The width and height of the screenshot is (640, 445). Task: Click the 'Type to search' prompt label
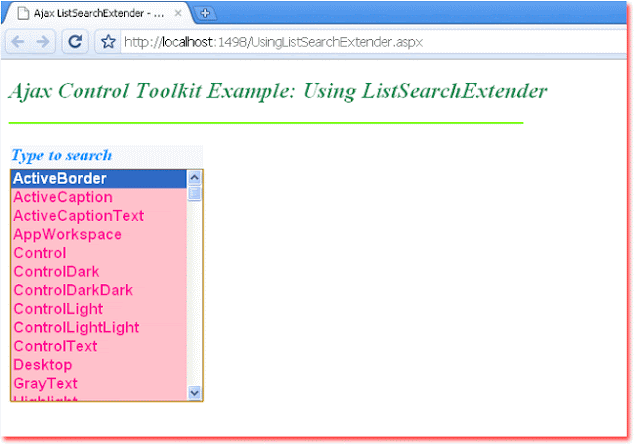coord(61,156)
